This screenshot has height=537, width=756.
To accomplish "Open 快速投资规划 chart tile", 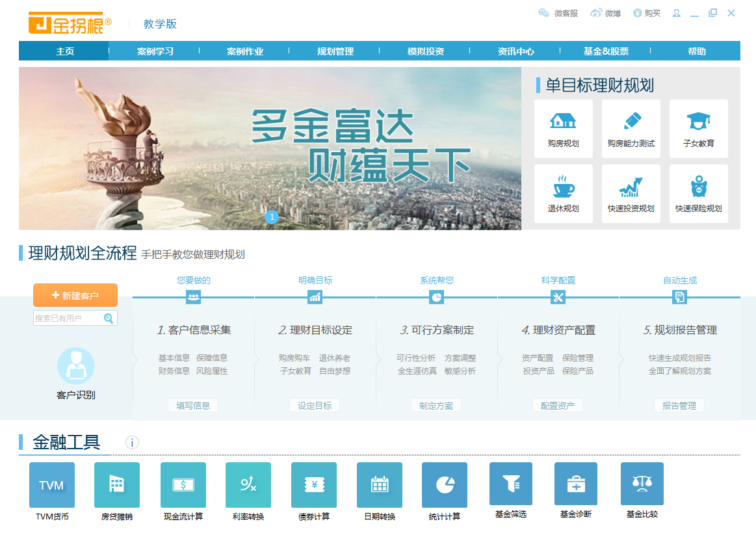I will [x=631, y=194].
